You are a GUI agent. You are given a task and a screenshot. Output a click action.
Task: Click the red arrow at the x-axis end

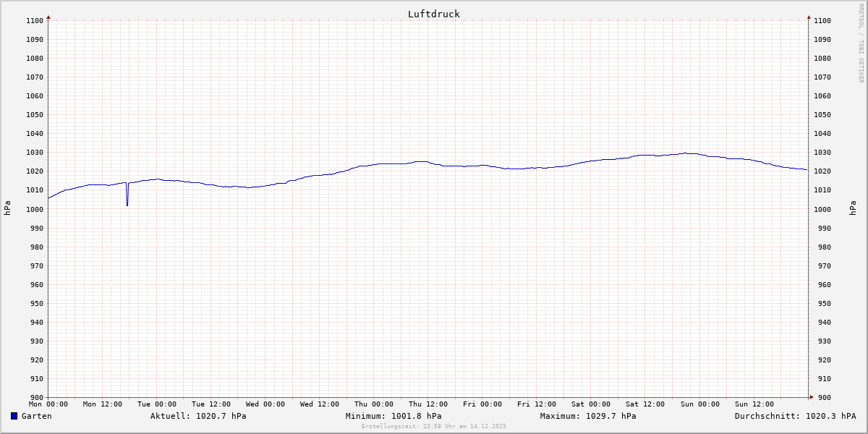tap(811, 397)
